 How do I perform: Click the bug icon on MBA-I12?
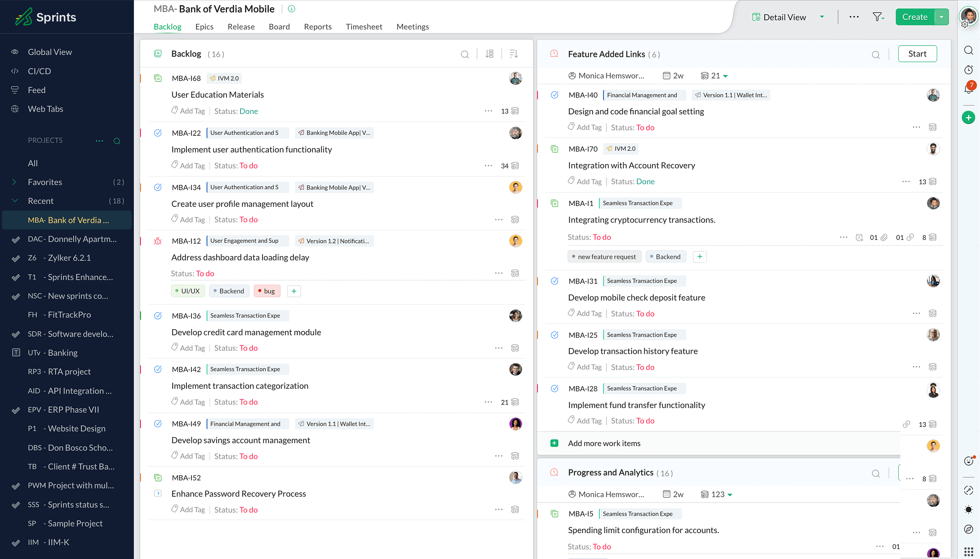coord(158,241)
